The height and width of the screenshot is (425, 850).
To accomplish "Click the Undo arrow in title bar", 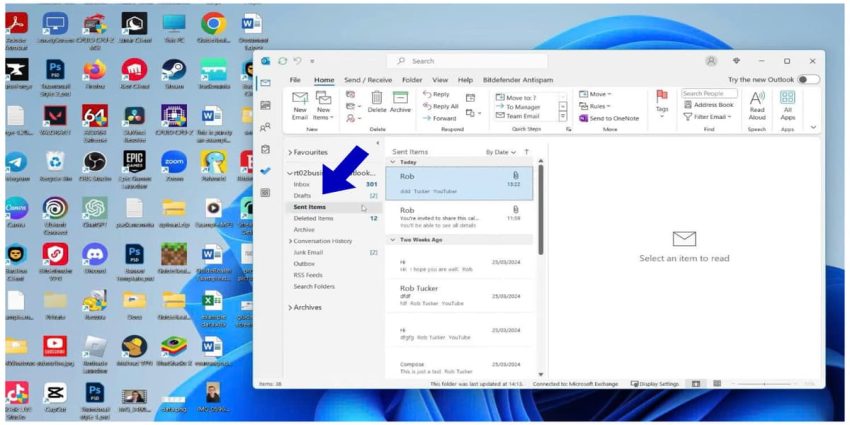I will click(x=297, y=61).
